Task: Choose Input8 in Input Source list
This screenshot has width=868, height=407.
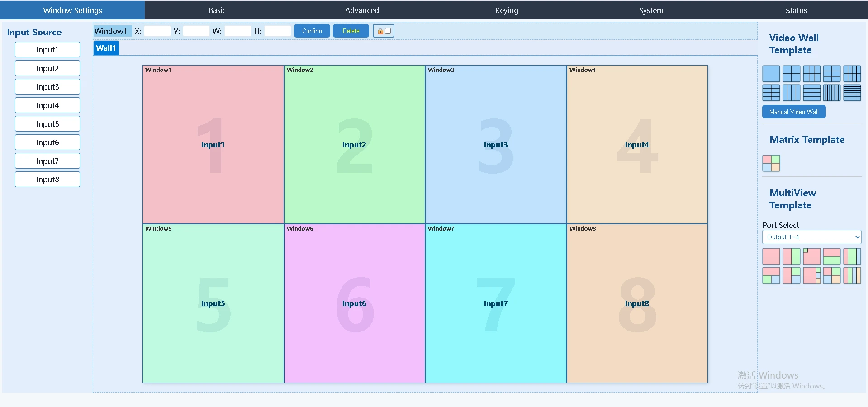Action: pos(47,180)
